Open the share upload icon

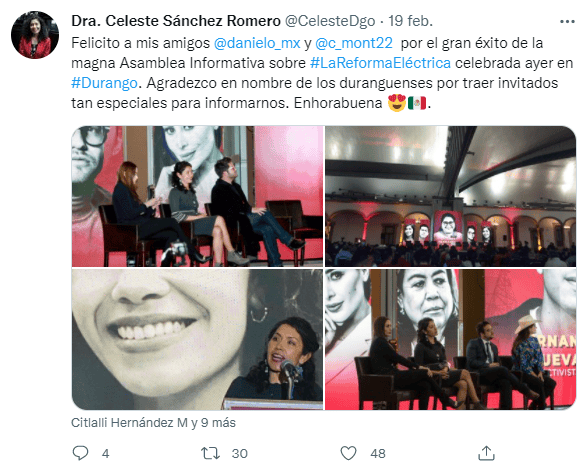[486, 453]
